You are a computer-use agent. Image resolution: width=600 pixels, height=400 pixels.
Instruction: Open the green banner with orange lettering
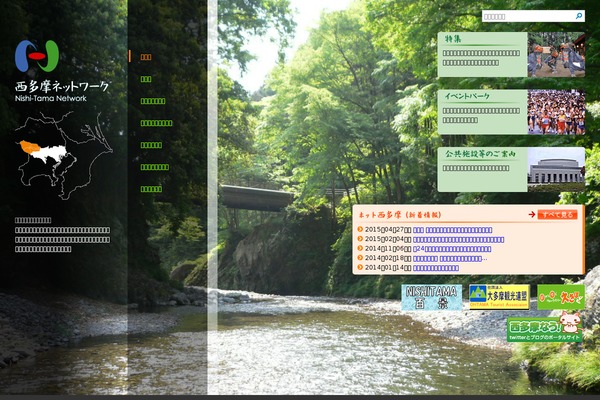561,297
